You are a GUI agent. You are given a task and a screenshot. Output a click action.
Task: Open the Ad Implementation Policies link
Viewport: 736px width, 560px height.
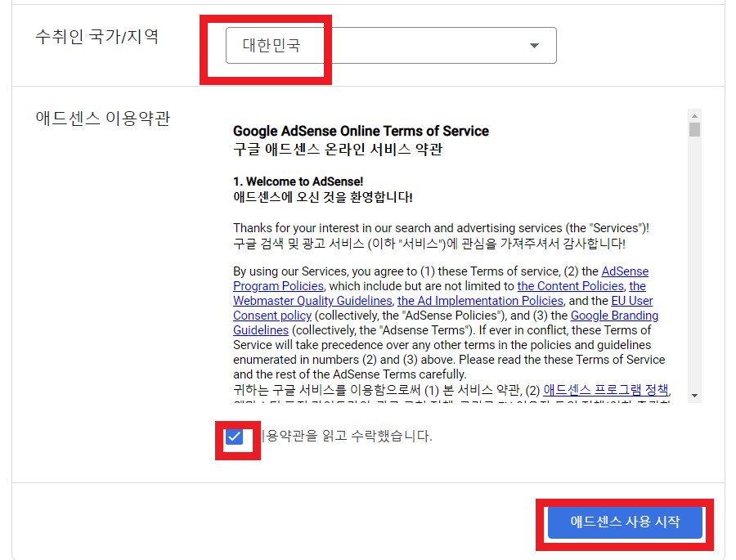click(x=480, y=300)
